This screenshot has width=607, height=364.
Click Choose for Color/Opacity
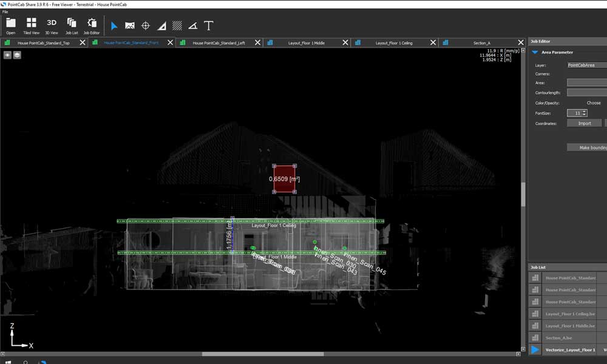[593, 103]
